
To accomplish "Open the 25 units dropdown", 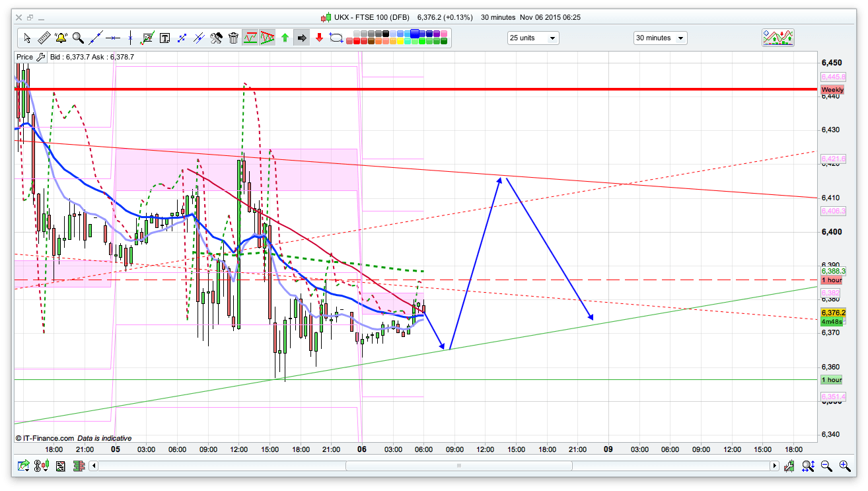I will (532, 38).
